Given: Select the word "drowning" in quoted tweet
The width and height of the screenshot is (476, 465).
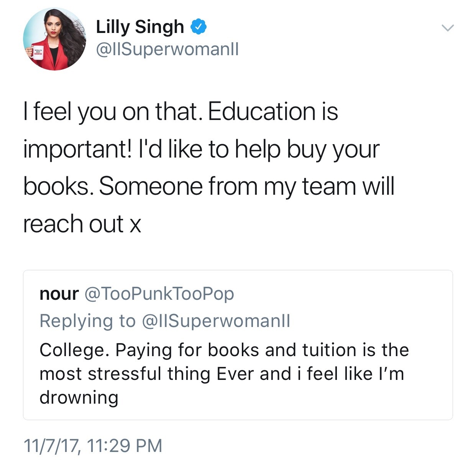Looking at the screenshot, I should [79, 398].
